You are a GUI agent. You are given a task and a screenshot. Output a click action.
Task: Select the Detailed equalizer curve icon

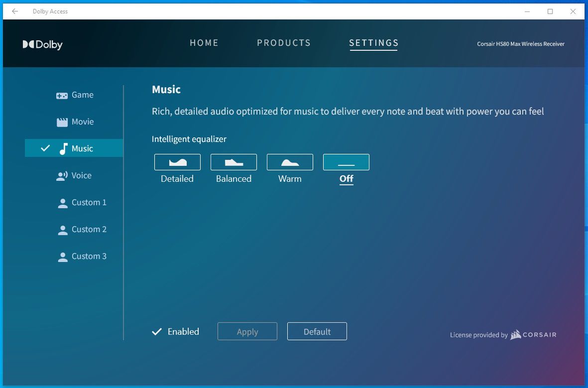(x=177, y=162)
